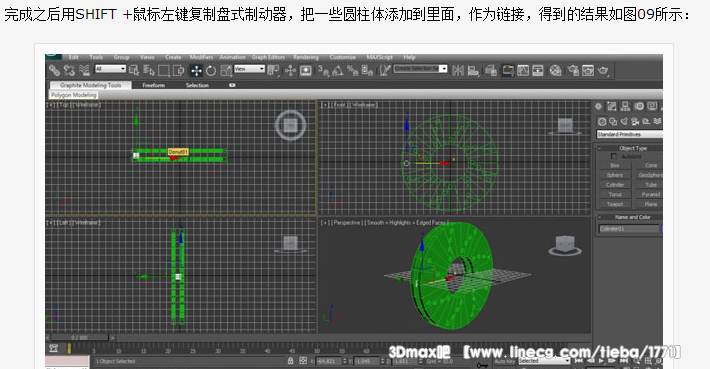The image size is (710, 369).
Task: Click the Cylinder primitive button
Action: (x=614, y=185)
